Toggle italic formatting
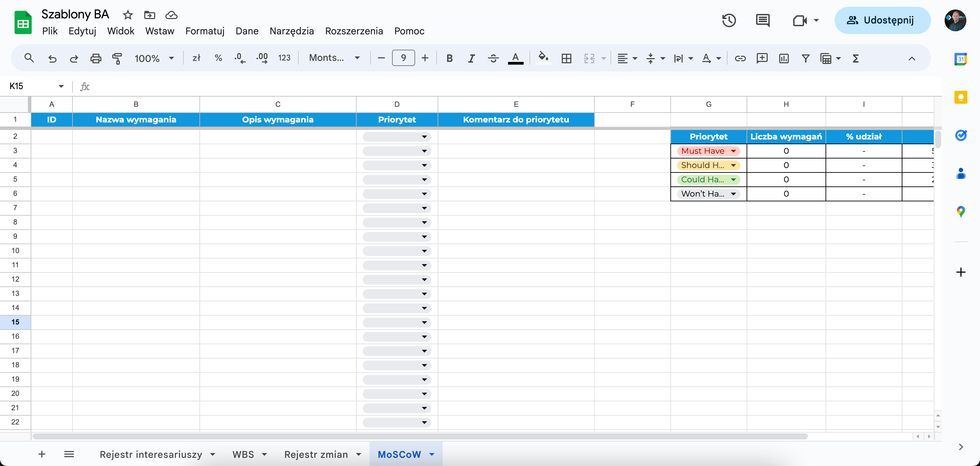Viewport: 980px width, 466px height. coord(471,58)
